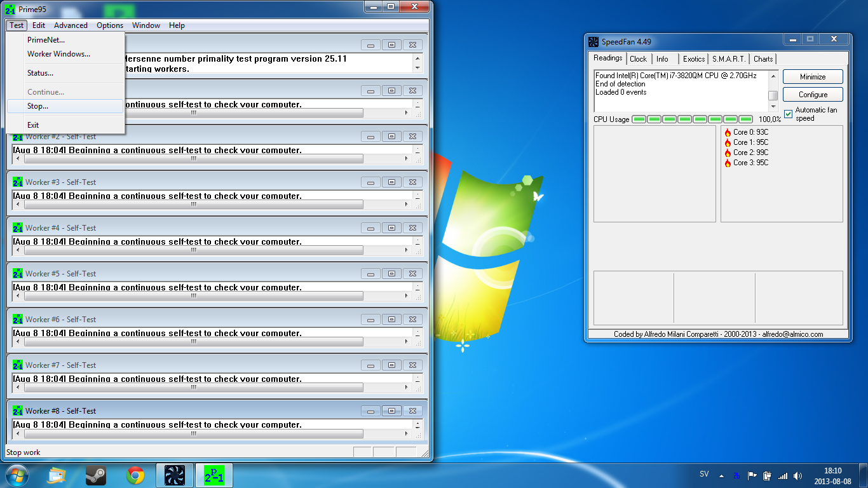Switch to SpeedFan Info tab

(x=662, y=59)
